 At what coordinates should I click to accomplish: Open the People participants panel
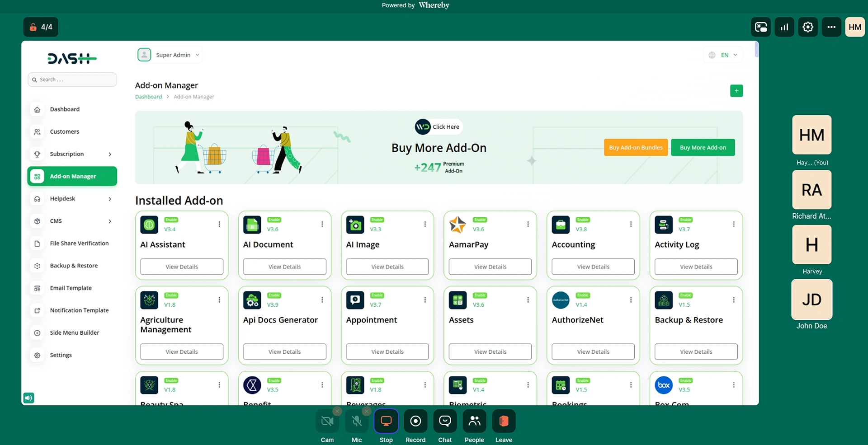click(474, 421)
